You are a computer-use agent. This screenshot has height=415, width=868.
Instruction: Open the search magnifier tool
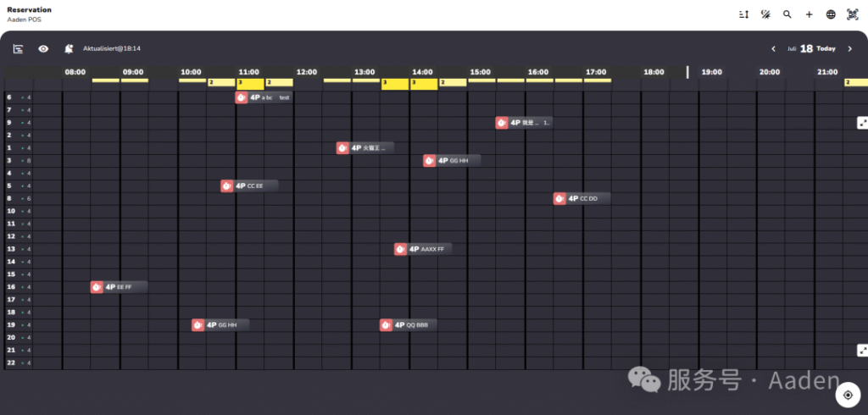787,14
